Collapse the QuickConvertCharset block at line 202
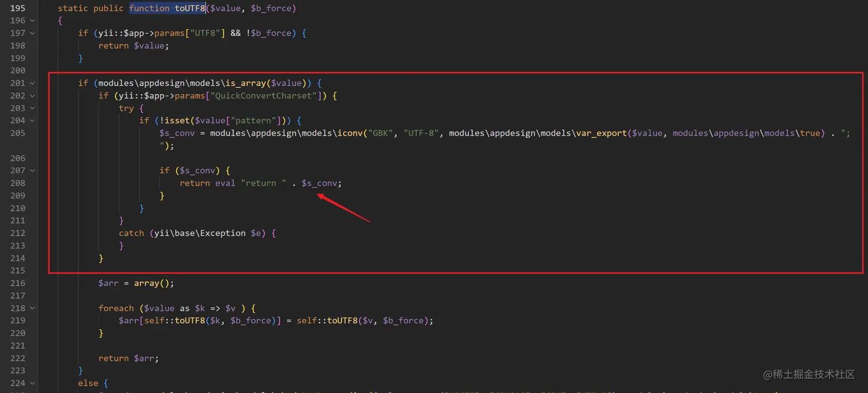 32,96
